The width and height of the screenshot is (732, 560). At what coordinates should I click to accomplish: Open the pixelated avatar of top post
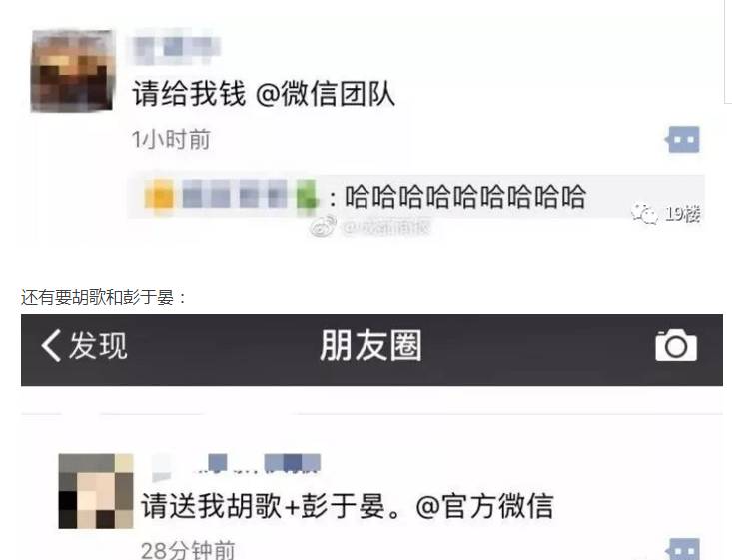tap(72, 71)
